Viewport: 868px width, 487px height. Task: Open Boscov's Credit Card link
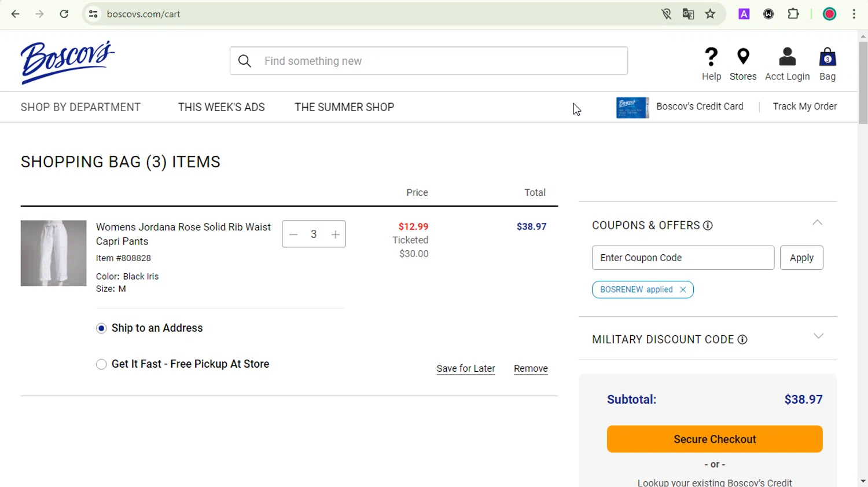(x=700, y=107)
